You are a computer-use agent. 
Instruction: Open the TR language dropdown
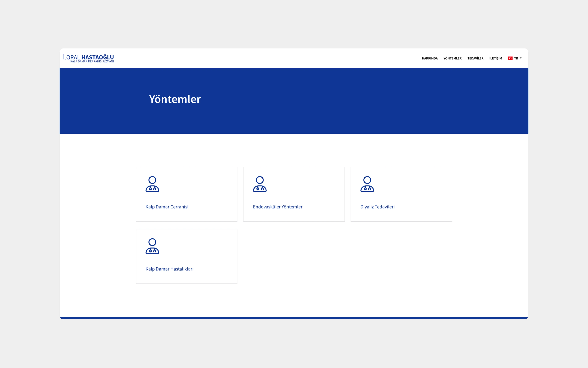515,58
